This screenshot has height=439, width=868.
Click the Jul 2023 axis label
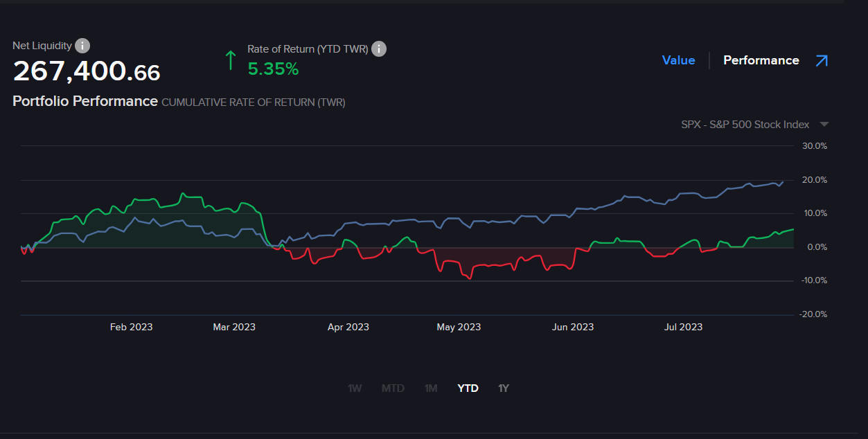683,327
